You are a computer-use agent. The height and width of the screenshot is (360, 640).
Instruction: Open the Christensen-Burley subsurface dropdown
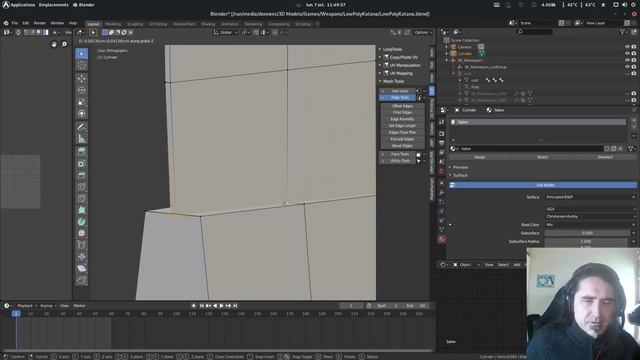click(x=591, y=216)
